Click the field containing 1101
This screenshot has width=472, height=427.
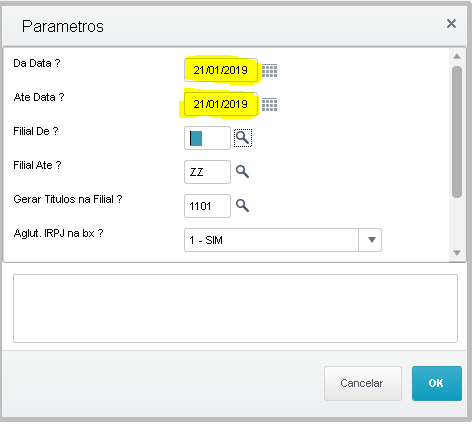click(207, 206)
